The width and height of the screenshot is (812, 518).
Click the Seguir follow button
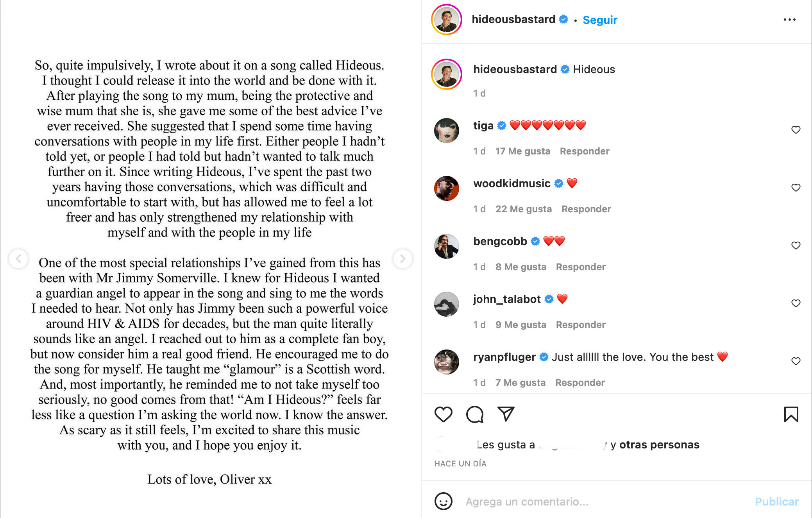tap(600, 20)
